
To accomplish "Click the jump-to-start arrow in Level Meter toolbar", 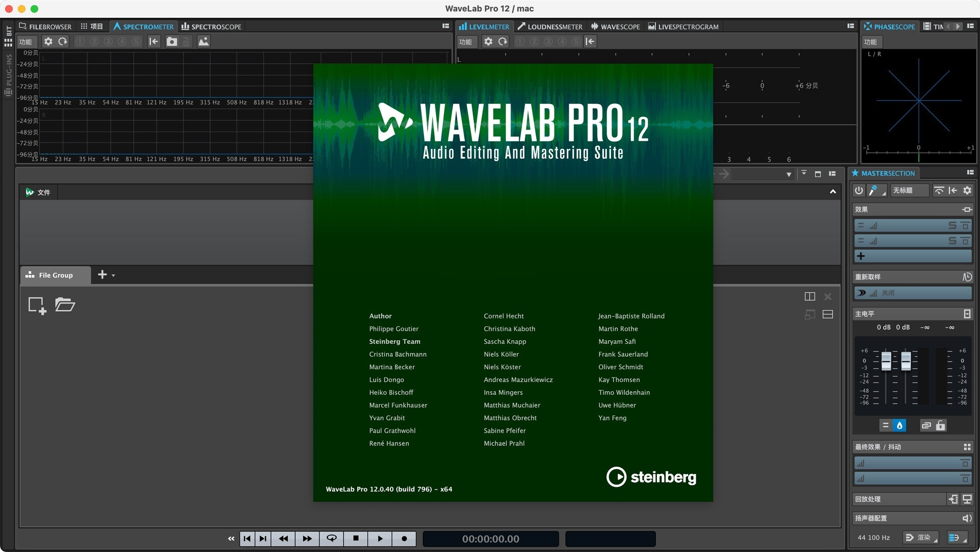I will 590,42.
